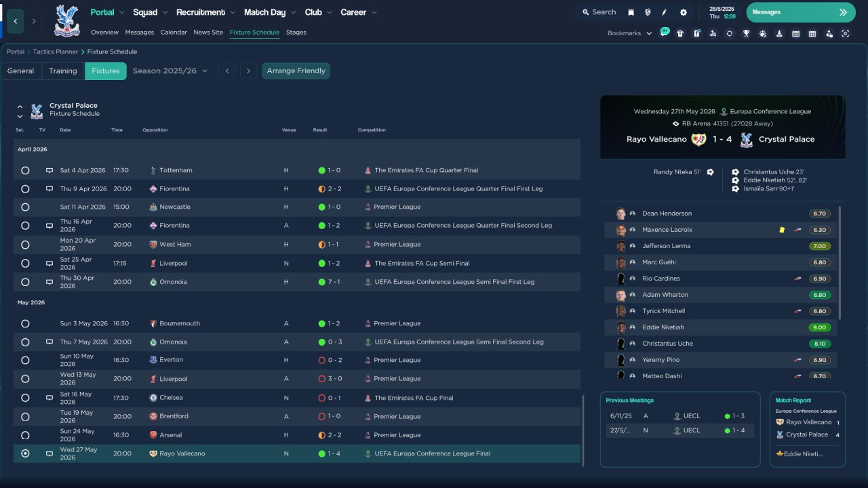Click Eddie Nketiah in the player ratings list

[722, 327]
